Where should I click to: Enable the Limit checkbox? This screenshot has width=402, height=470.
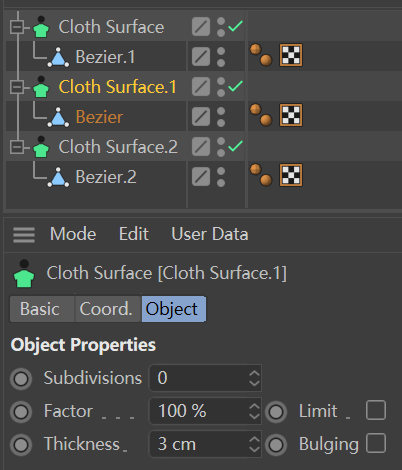376,410
